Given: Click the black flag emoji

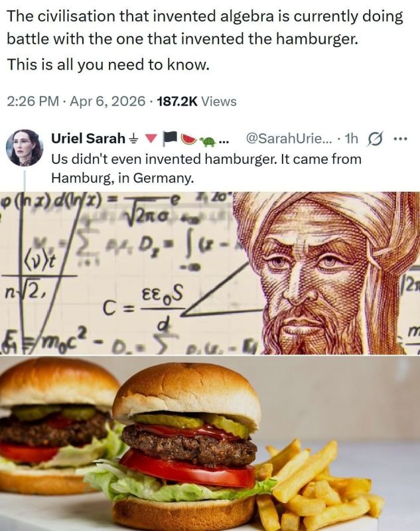Looking at the screenshot, I should 171,139.
